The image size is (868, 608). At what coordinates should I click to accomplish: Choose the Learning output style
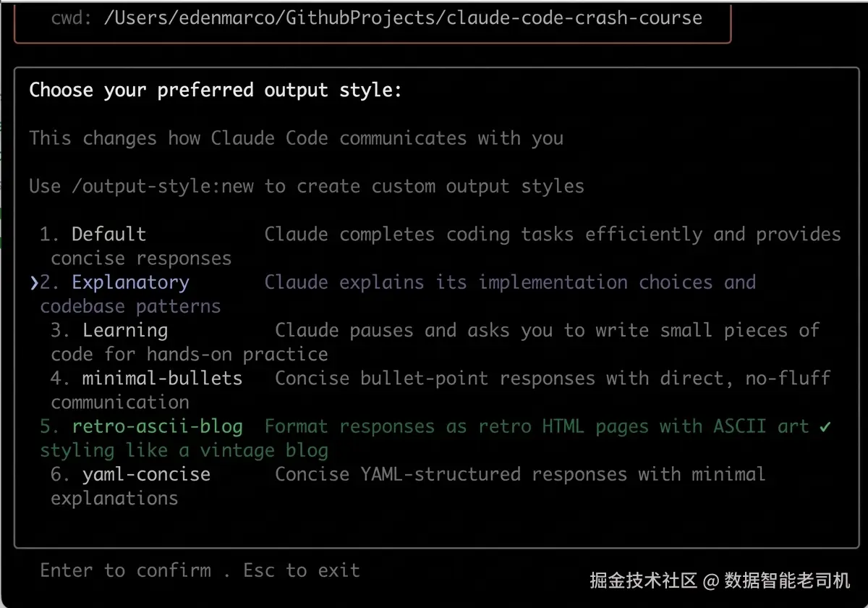tap(125, 331)
